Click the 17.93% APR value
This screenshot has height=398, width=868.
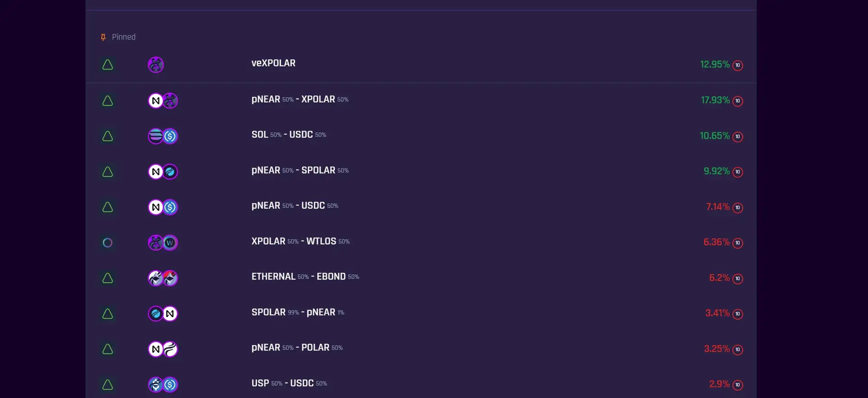[715, 100]
